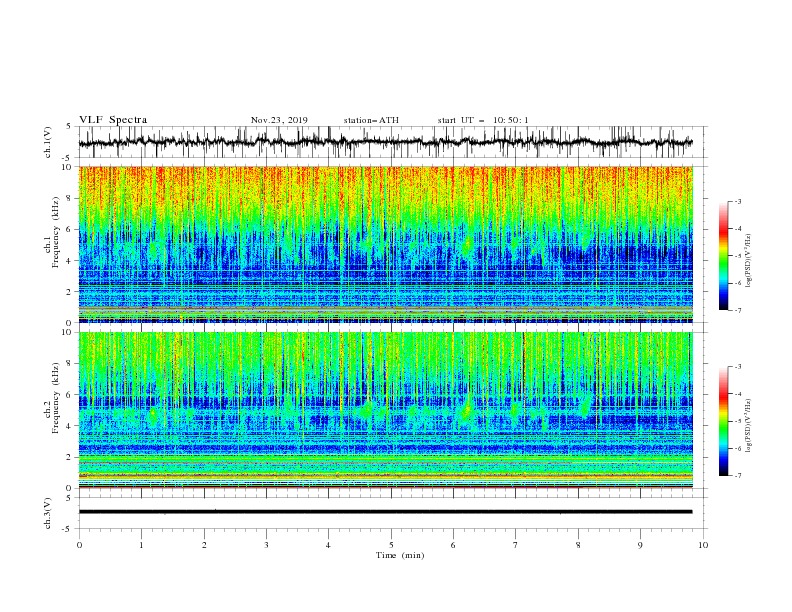
Task: Click the ch.2 frequency axis "4" tick label
Action: tap(70, 426)
